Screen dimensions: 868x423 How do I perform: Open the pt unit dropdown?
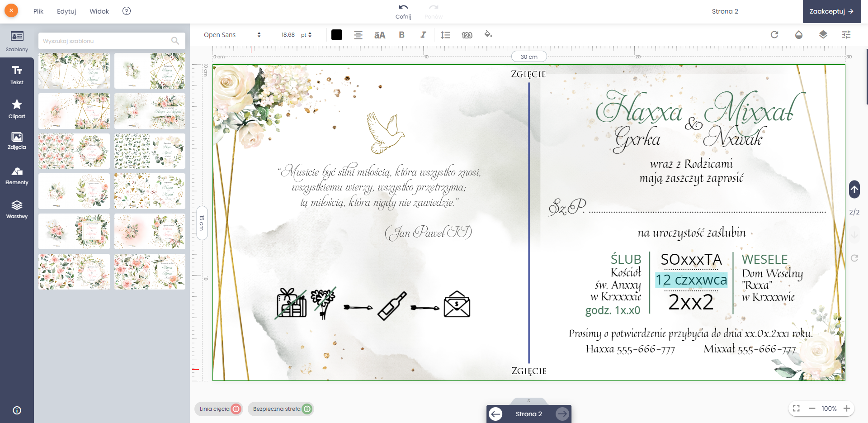pyautogui.click(x=307, y=35)
